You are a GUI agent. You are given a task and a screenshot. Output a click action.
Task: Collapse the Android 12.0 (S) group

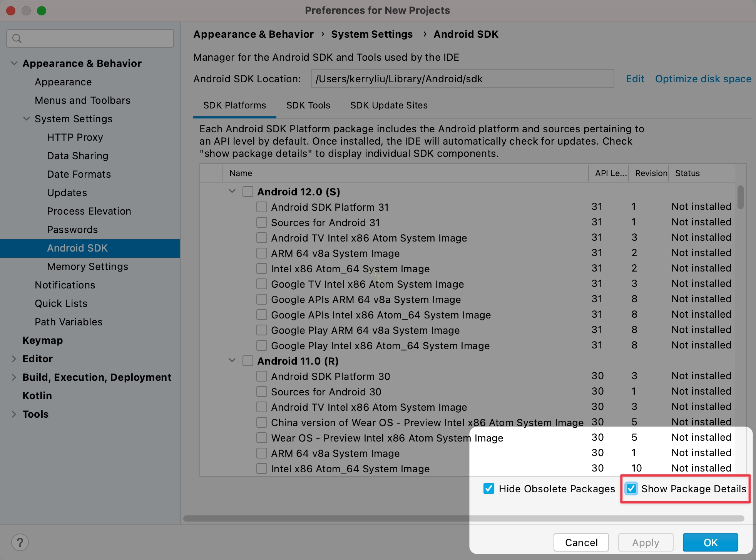point(232,191)
